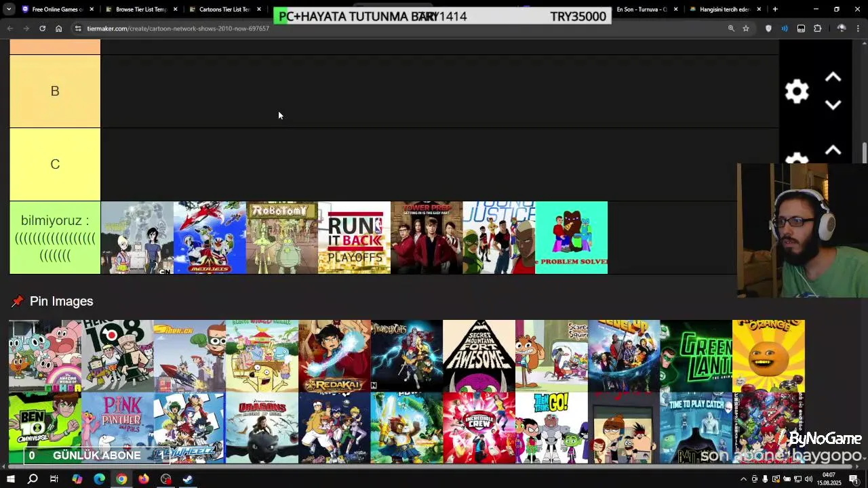Open Microsoft Edge from taskbar

[99, 479]
